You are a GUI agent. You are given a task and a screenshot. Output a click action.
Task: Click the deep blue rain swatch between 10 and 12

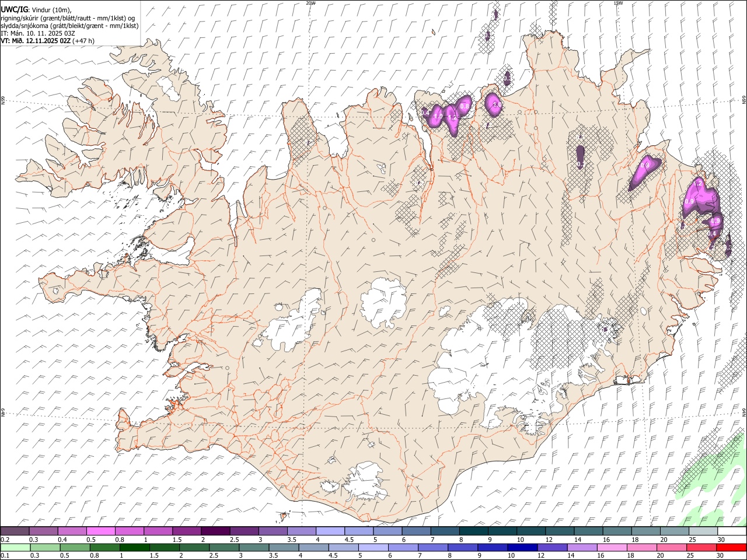tap(522, 547)
